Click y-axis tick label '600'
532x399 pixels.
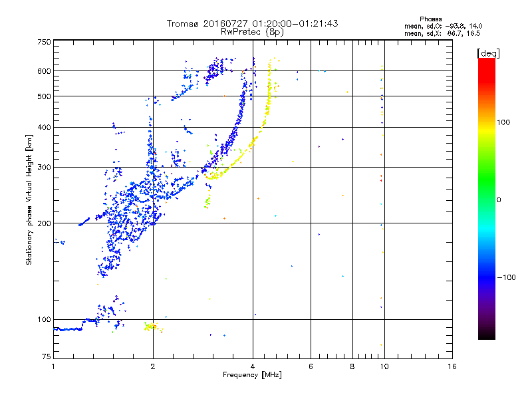coord(44,71)
